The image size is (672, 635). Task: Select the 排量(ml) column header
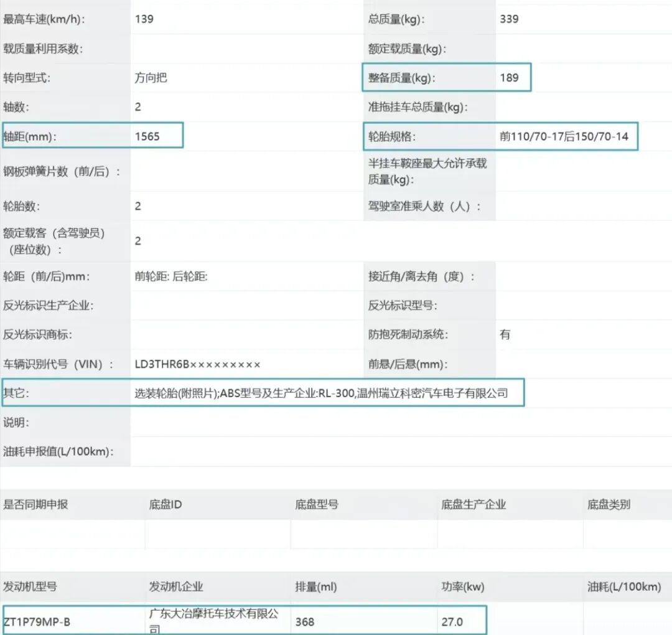click(x=316, y=587)
